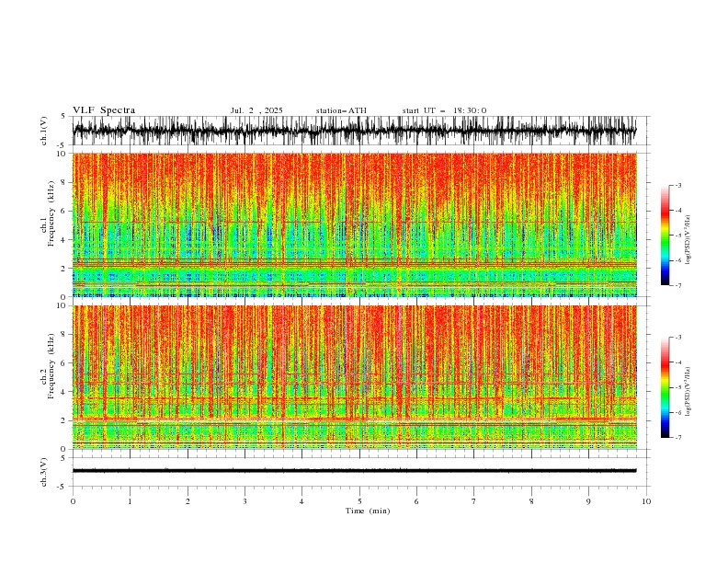Click inside the ch.1 spectrogram panel
Image resolution: width=728 pixels, height=563 pixels.
pyautogui.click(x=355, y=224)
